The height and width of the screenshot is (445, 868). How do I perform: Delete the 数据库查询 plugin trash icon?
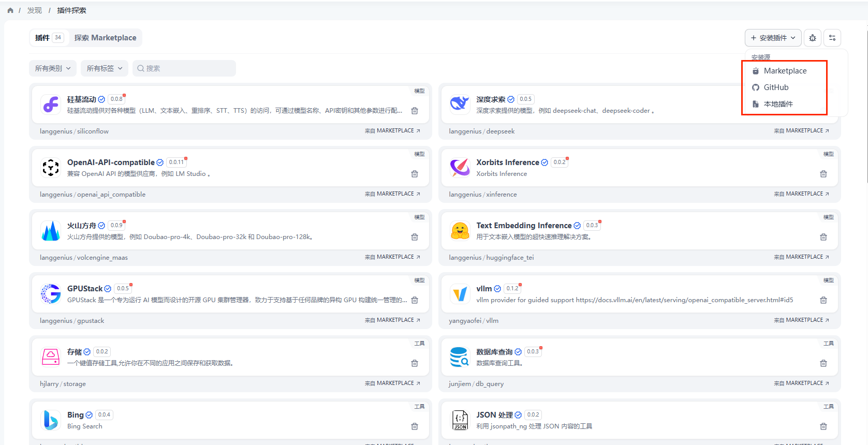(x=823, y=363)
